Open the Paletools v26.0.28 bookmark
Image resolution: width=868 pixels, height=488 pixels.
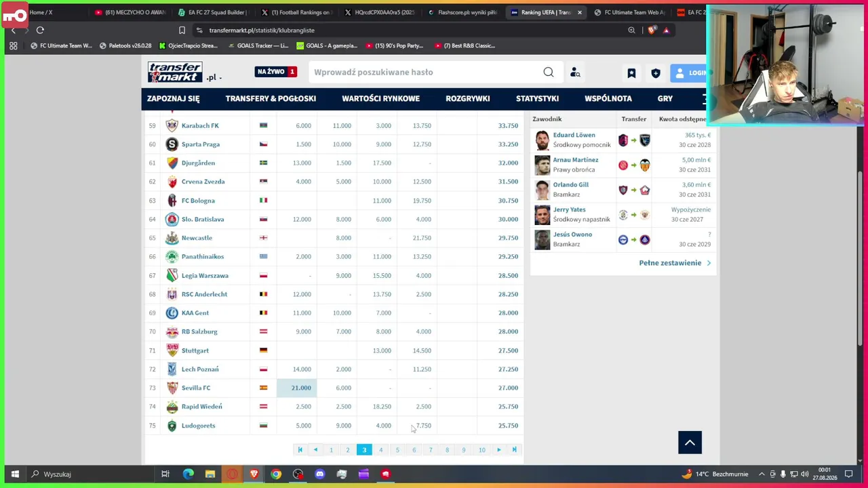125,45
